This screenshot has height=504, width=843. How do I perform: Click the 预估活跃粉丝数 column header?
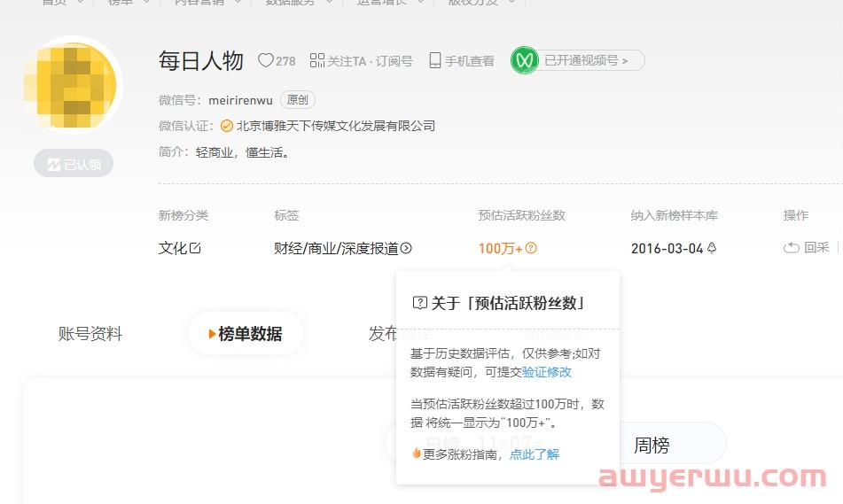pos(521,215)
